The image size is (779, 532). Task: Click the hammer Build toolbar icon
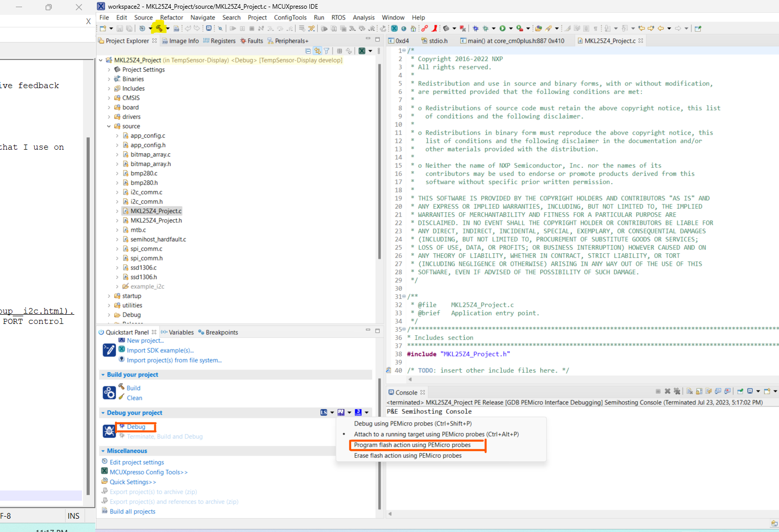click(159, 28)
